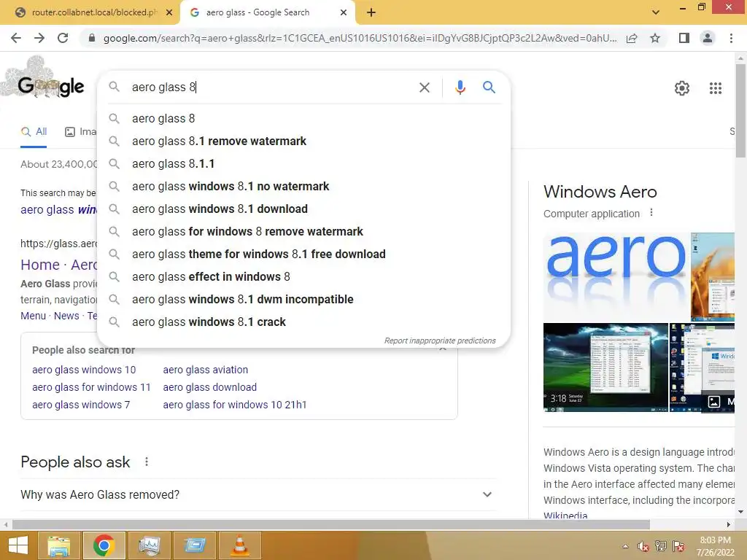The image size is (747, 560).
Task: Open related search 'aero glass for windows 10 21h1'
Action: point(235,405)
